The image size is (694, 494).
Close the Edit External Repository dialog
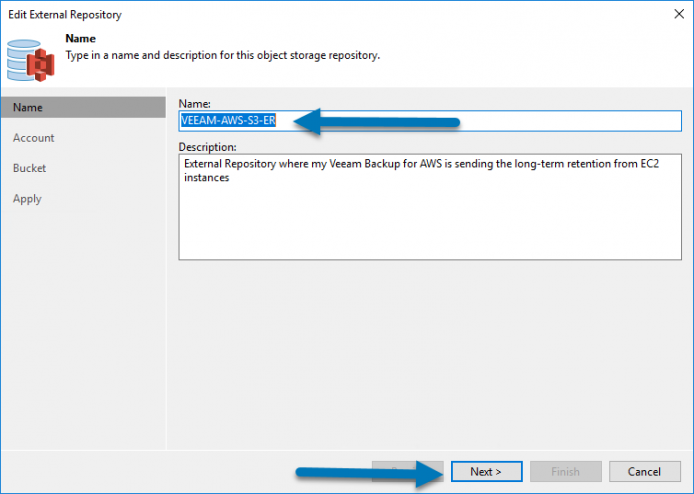tap(679, 14)
